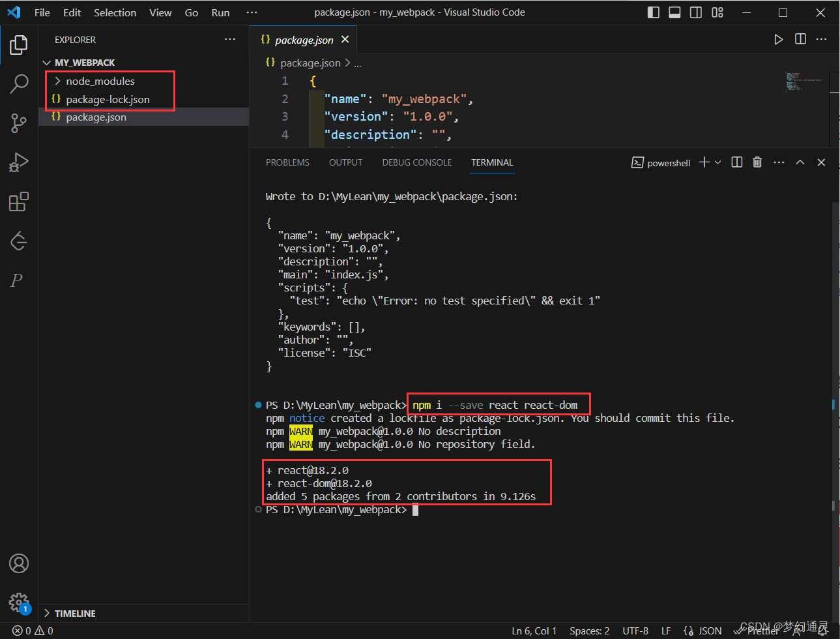
Task: Select the package.json editor tab
Action: click(304, 40)
